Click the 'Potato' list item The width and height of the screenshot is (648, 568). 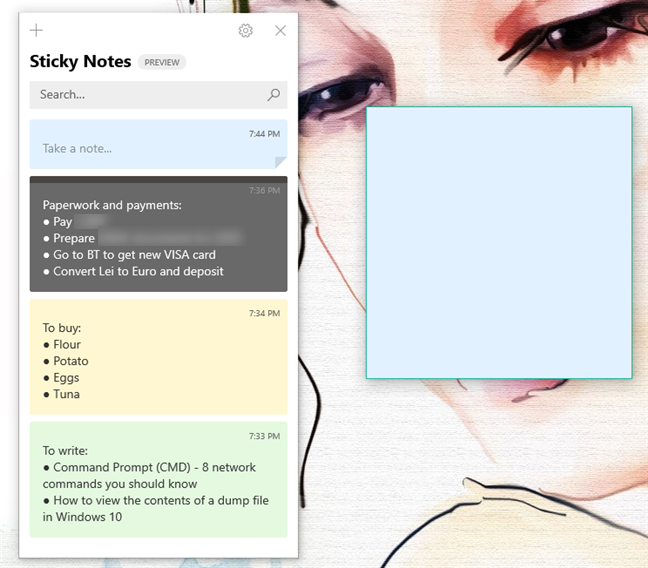click(x=71, y=361)
